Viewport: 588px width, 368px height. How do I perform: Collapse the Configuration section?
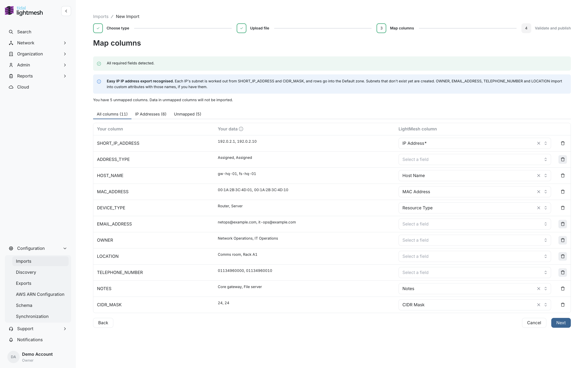click(x=38, y=248)
